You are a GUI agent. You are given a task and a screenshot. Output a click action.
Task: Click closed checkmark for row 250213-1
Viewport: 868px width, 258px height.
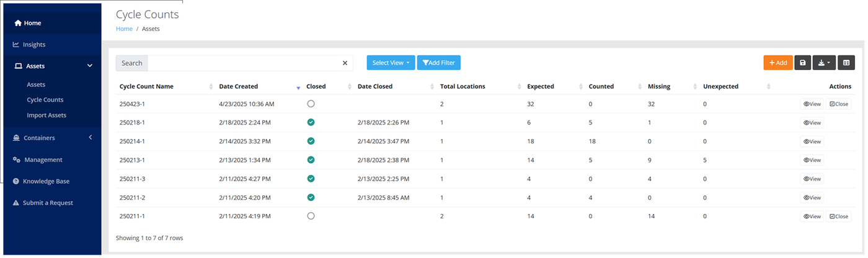point(311,160)
